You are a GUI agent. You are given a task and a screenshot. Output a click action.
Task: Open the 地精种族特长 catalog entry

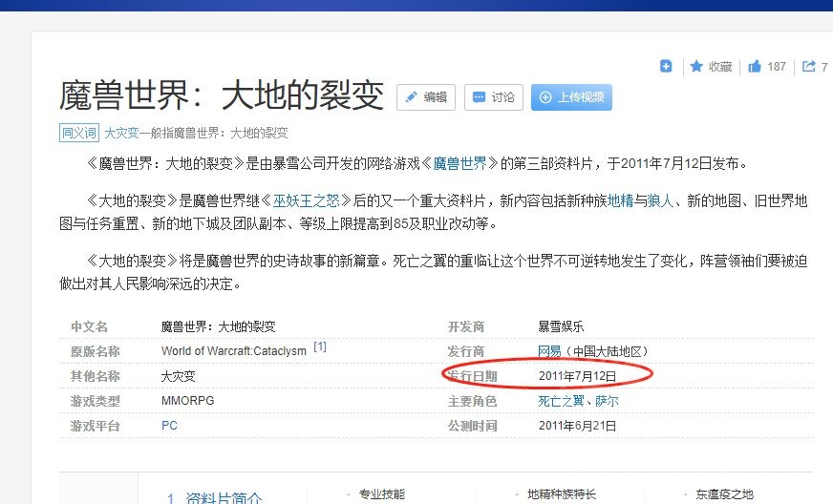(x=562, y=494)
